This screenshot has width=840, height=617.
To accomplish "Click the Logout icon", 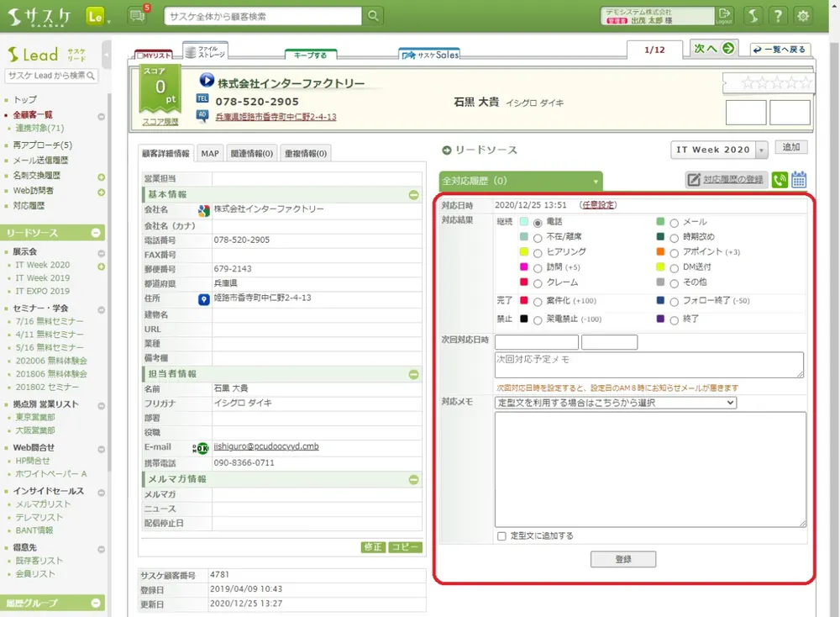I will 724,16.
